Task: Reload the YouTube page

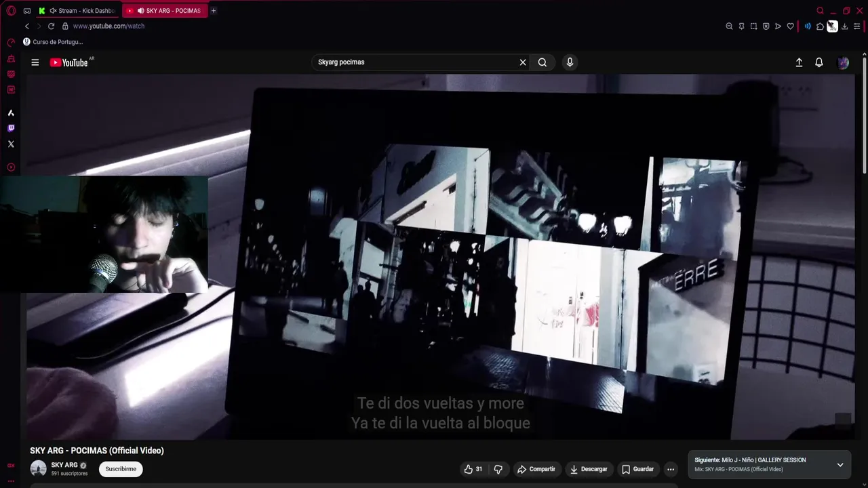Action: [x=51, y=26]
